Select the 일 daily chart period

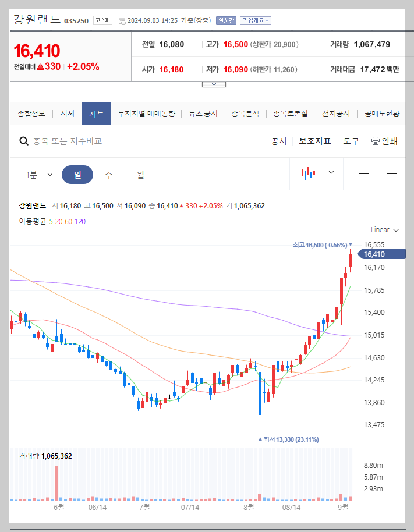[x=78, y=174]
